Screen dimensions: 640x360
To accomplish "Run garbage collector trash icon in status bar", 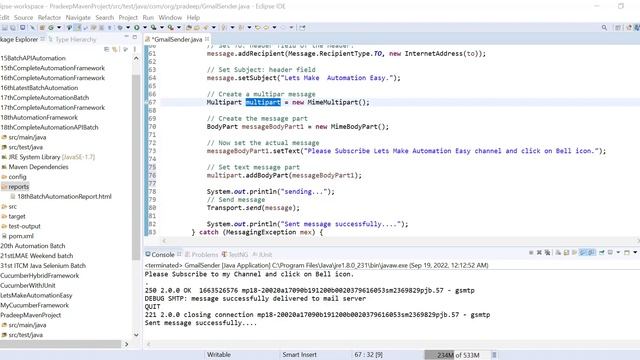I will pyautogui.click(x=494, y=355).
